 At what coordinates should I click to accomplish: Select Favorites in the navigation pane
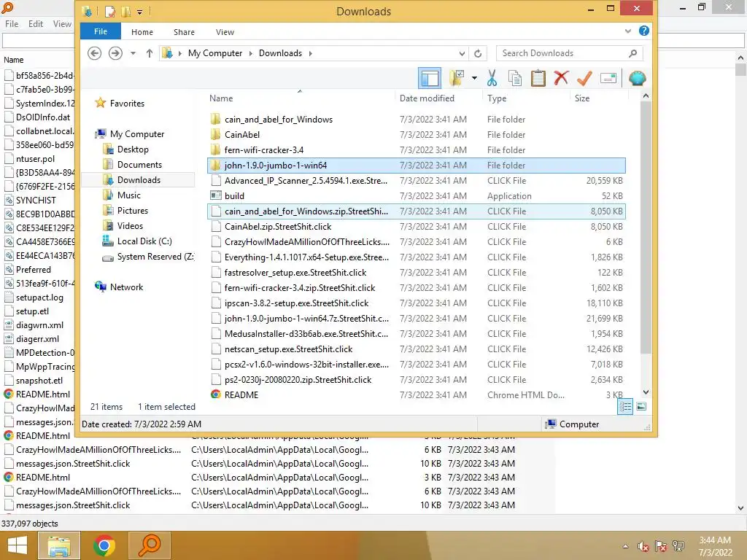127,104
